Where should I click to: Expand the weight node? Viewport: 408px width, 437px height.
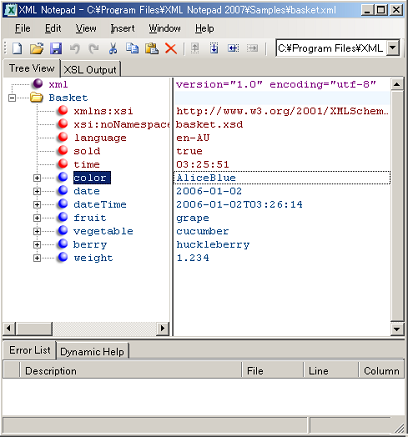[37, 258]
